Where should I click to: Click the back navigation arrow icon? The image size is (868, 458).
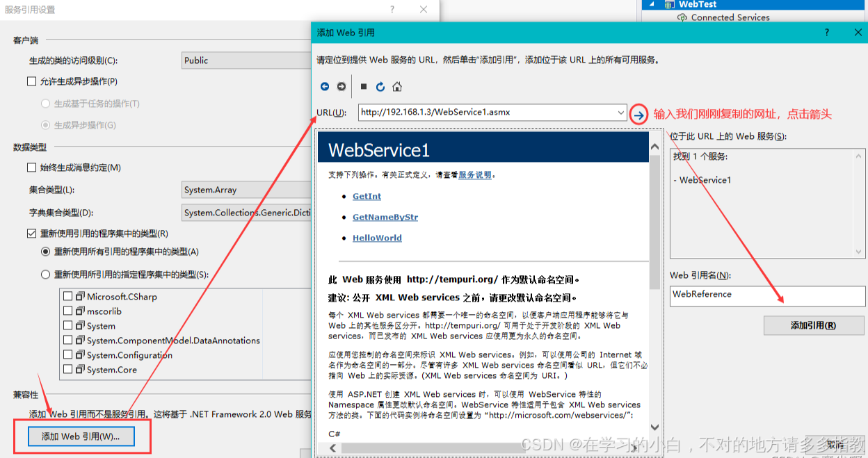tap(325, 86)
